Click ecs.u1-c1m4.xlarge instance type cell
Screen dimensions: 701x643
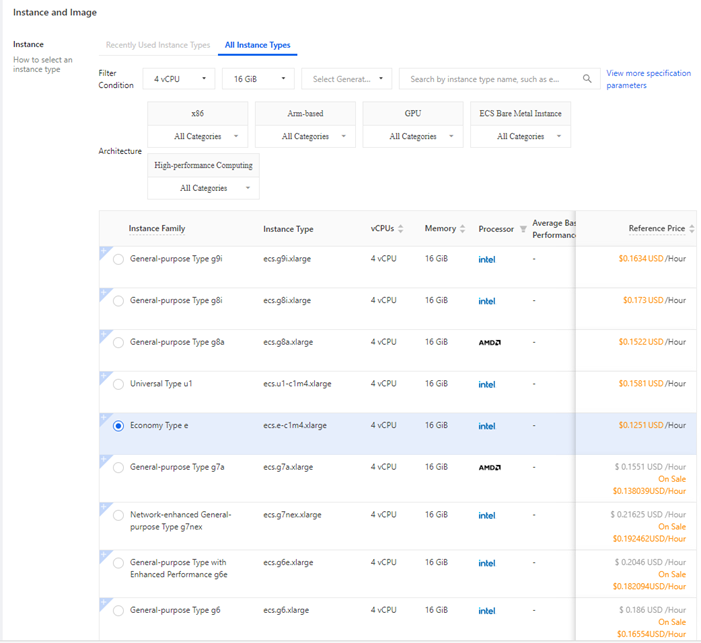297,384
